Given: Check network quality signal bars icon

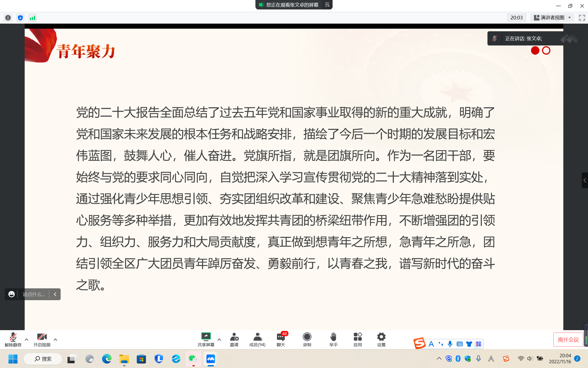Looking at the screenshot, I should point(32,18).
